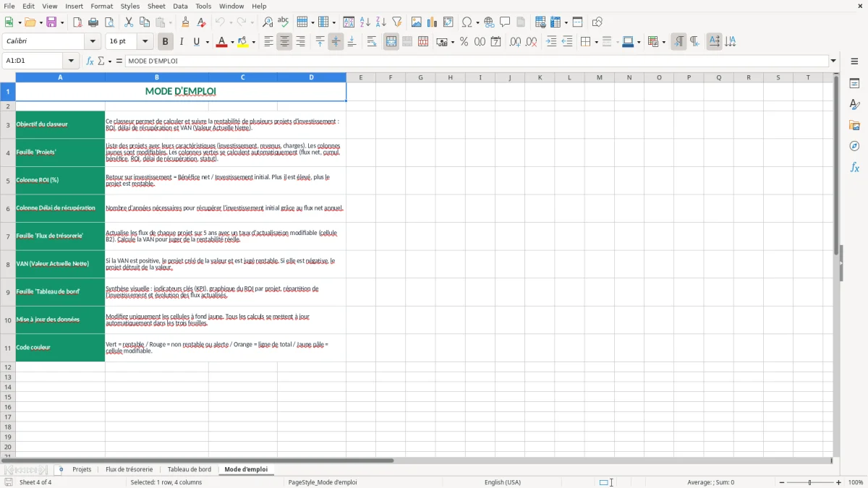The height and width of the screenshot is (488, 868).
Task: Export directly as PDF
Action: (x=77, y=22)
